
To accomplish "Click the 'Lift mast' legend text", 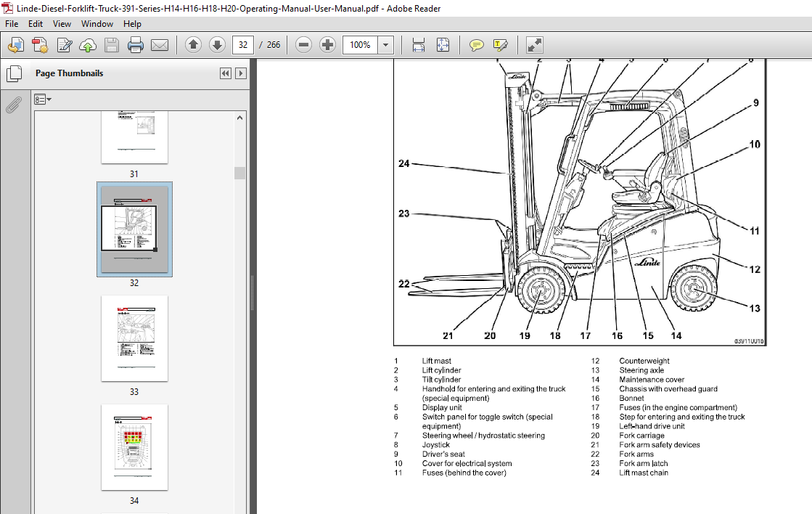I will point(437,361).
